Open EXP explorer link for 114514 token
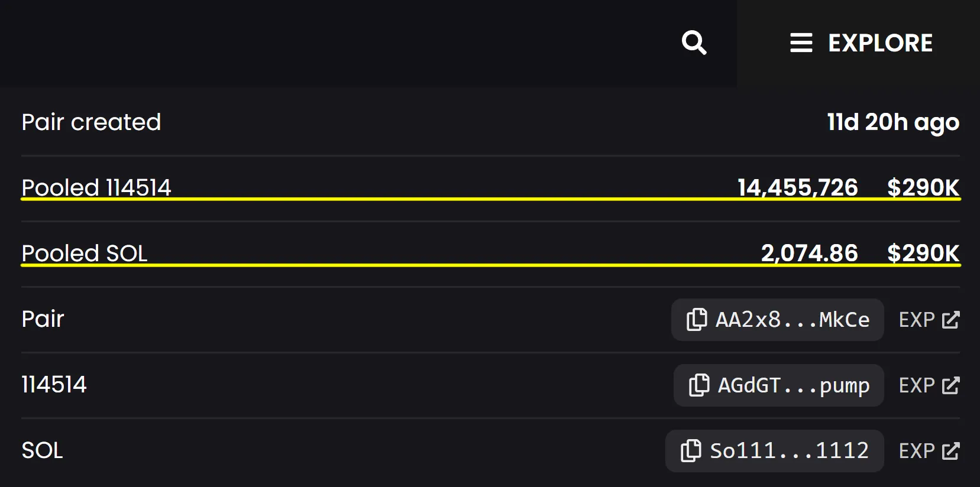Screen dimensions: 980x487 point(917,385)
